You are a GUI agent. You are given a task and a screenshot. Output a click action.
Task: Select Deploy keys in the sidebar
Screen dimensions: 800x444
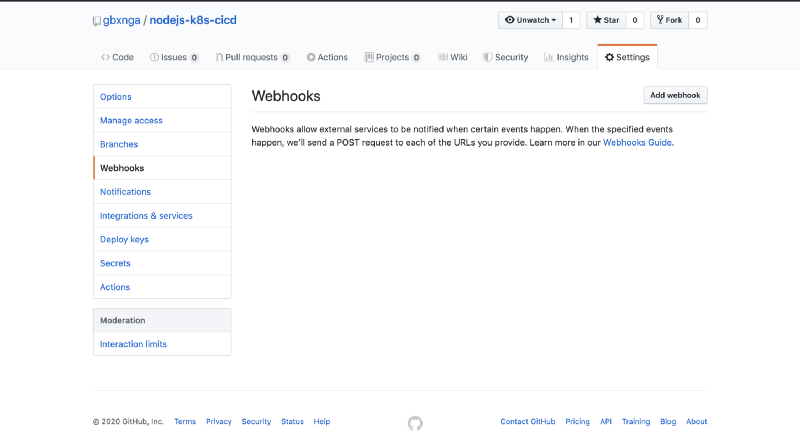pyautogui.click(x=124, y=239)
